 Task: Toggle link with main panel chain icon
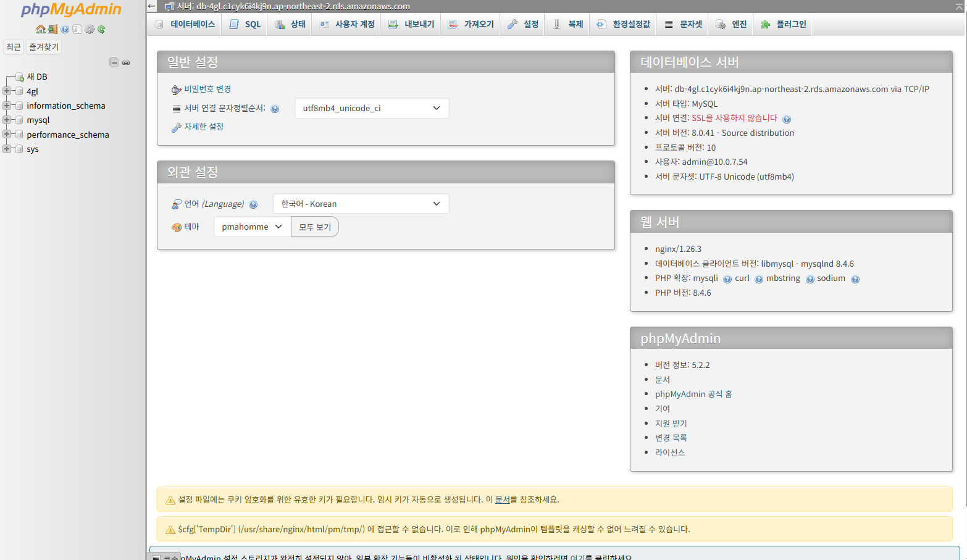point(126,62)
